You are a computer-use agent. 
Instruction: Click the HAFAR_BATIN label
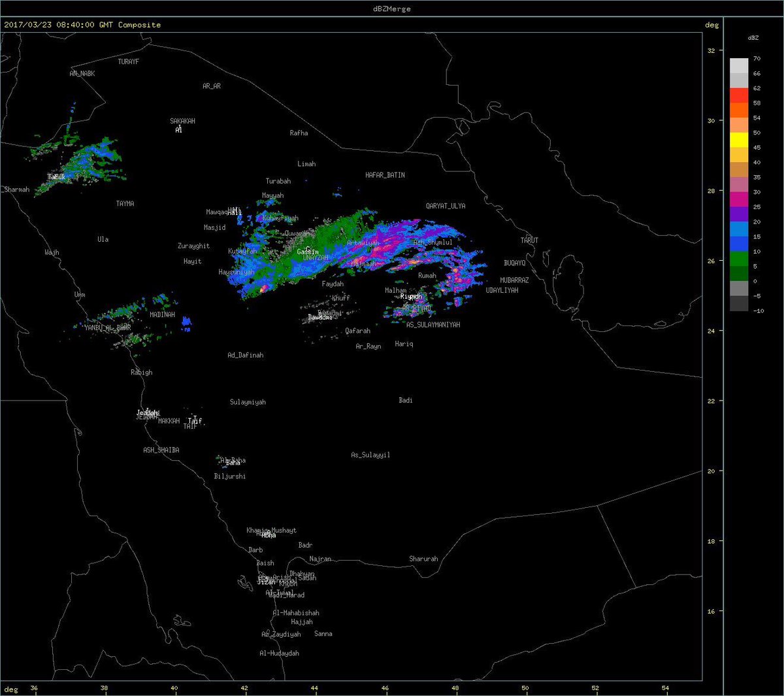[x=385, y=176]
